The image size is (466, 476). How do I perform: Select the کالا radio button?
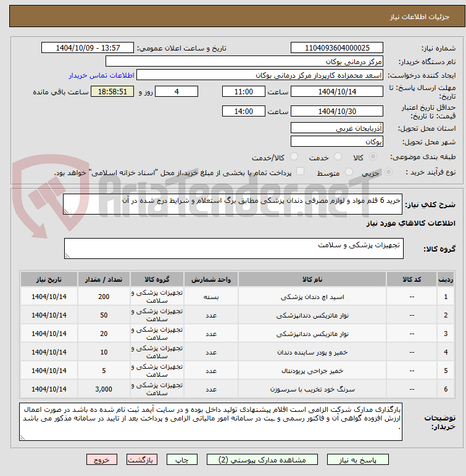(x=373, y=157)
